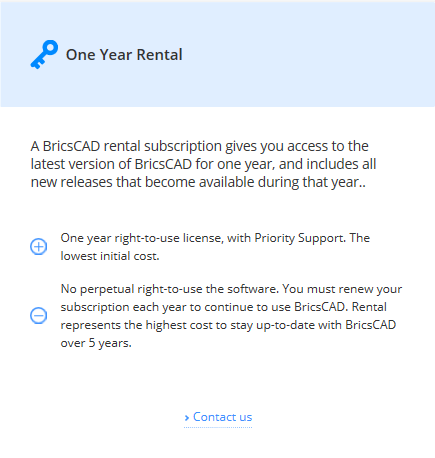Click the white card area above Contact us
The image size is (435, 458).
[x=217, y=380]
